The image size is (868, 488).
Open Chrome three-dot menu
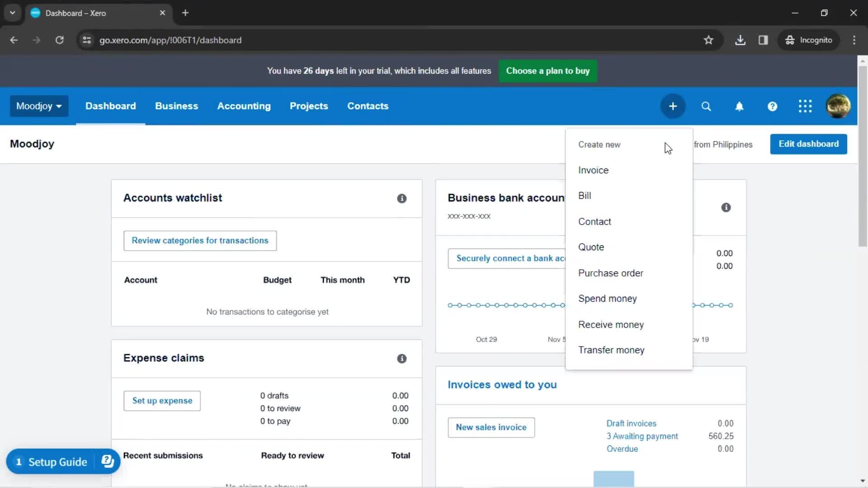click(854, 40)
